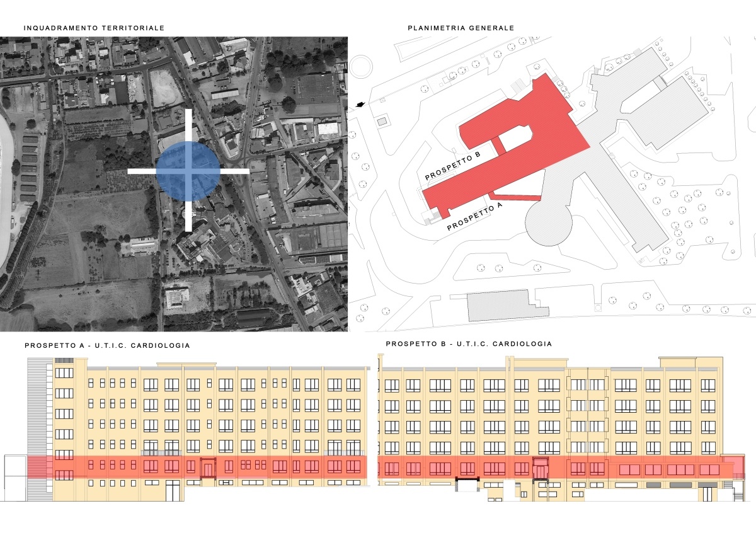This screenshot has height=535, width=756.
Task: Click the blue circle marker on the aerial photo
Action: (x=188, y=170)
